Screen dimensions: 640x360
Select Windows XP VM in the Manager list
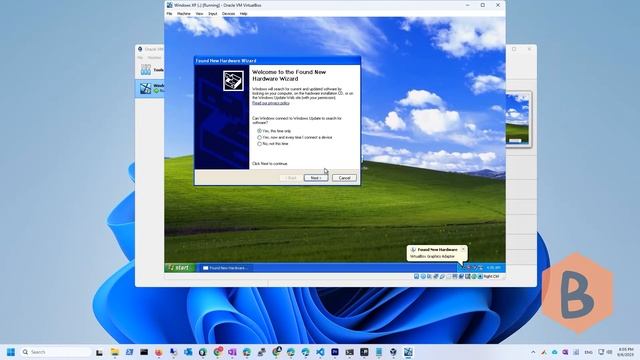click(149, 88)
